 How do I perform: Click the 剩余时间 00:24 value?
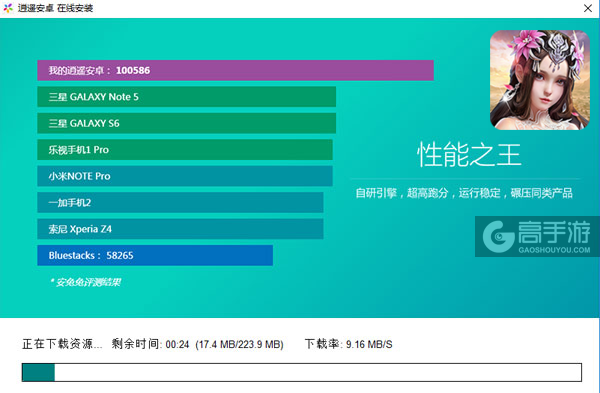point(150,344)
